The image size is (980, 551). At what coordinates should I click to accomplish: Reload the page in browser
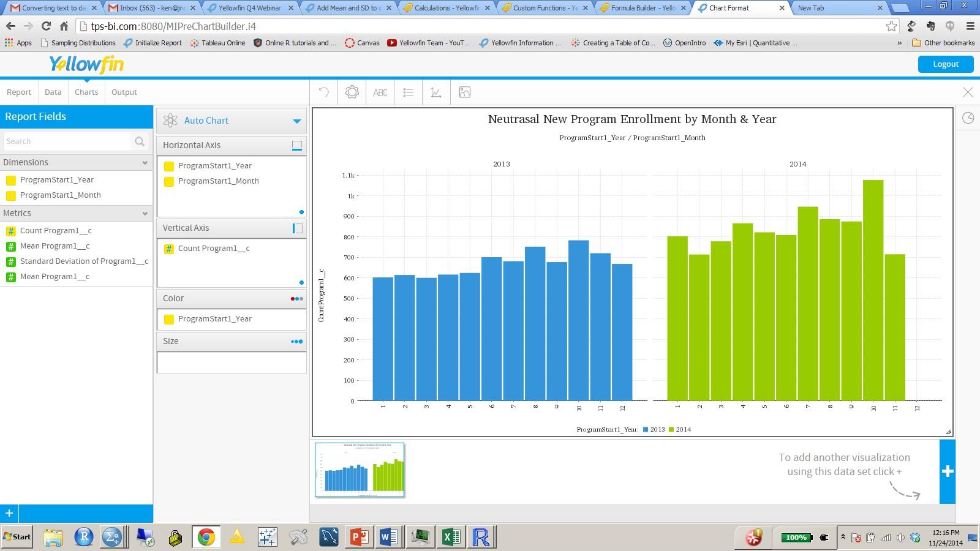pos(46,26)
